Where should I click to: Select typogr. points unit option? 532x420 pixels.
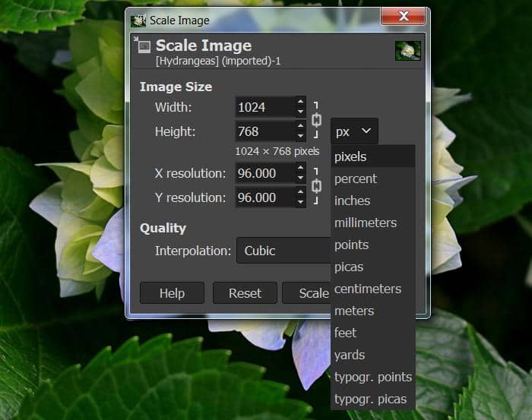point(373,377)
